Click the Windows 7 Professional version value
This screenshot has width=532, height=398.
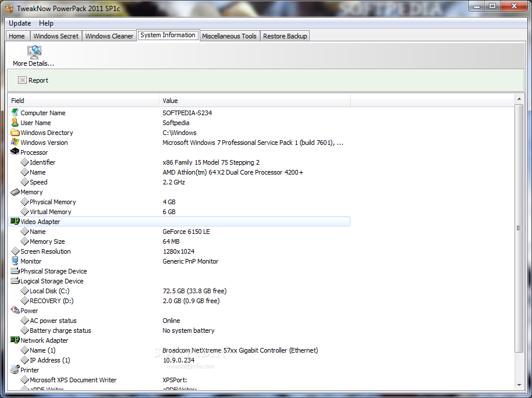253,143
